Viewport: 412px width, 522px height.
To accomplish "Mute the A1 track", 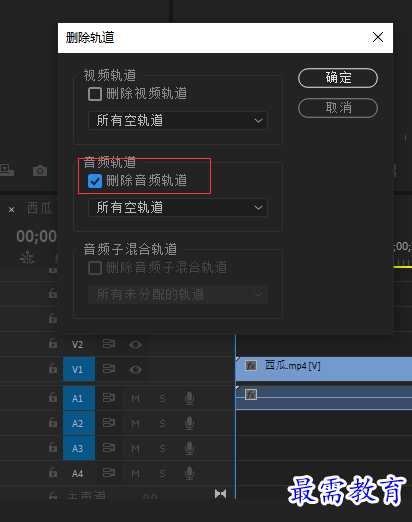I will coord(135,398).
